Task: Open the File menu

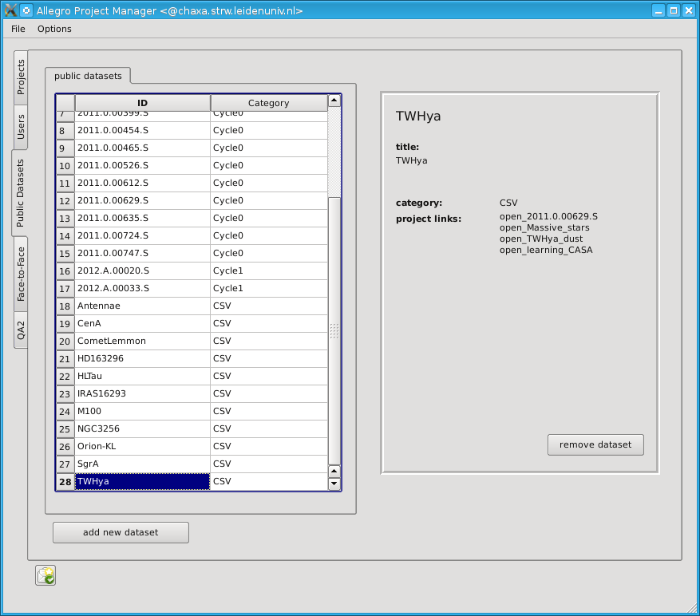Action: coord(18,29)
